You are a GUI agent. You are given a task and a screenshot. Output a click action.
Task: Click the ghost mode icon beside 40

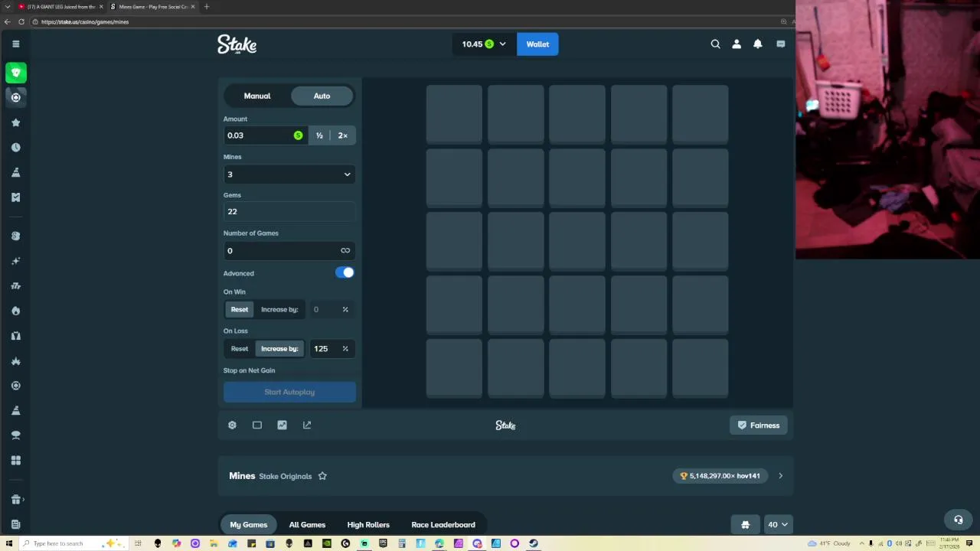tap(745, 524)
